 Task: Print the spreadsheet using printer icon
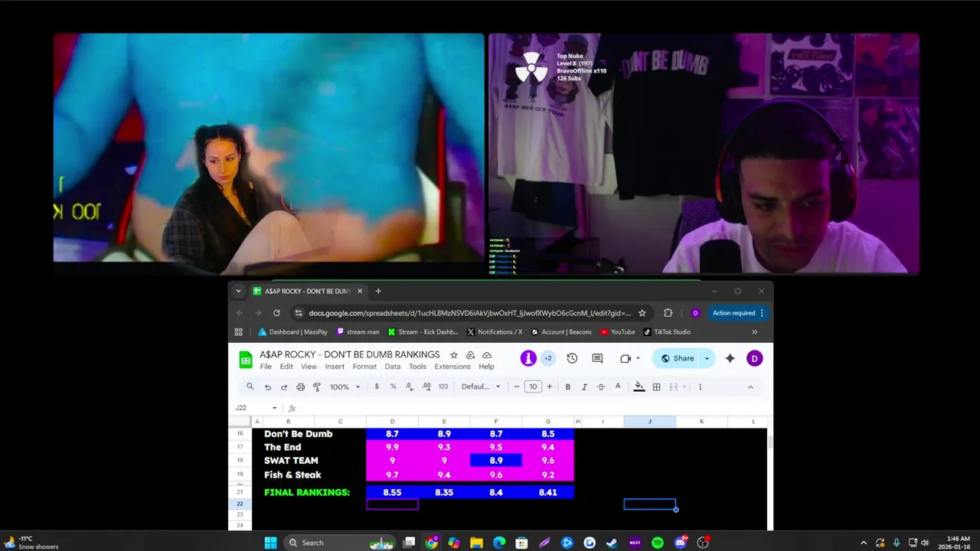tap(300, 387)
